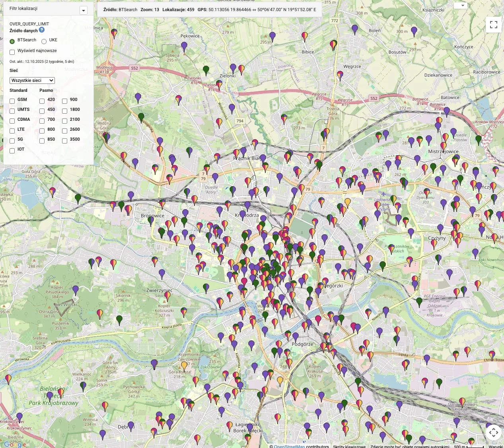
Task: Click the my-location crosshair button
Action: (493, 432)
